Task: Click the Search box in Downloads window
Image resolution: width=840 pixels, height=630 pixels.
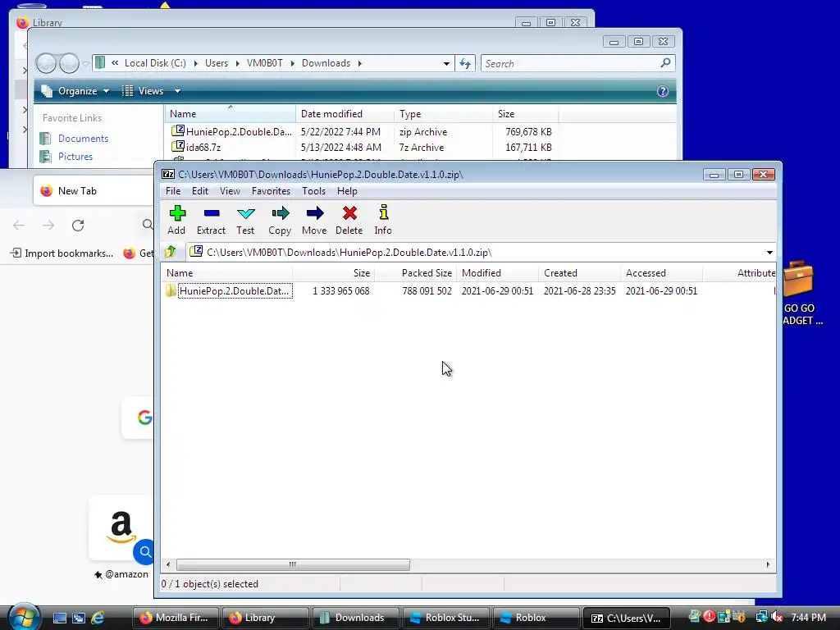Action: coord(577,63)
